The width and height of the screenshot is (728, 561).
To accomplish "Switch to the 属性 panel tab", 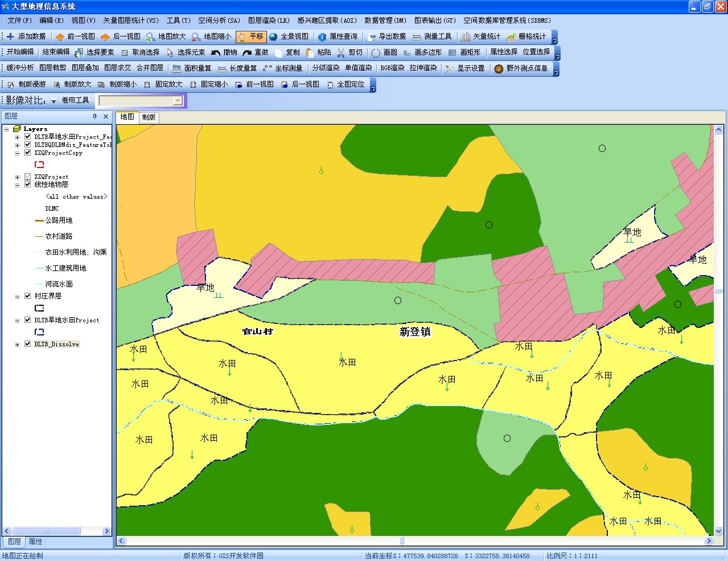I will [35, 542].
